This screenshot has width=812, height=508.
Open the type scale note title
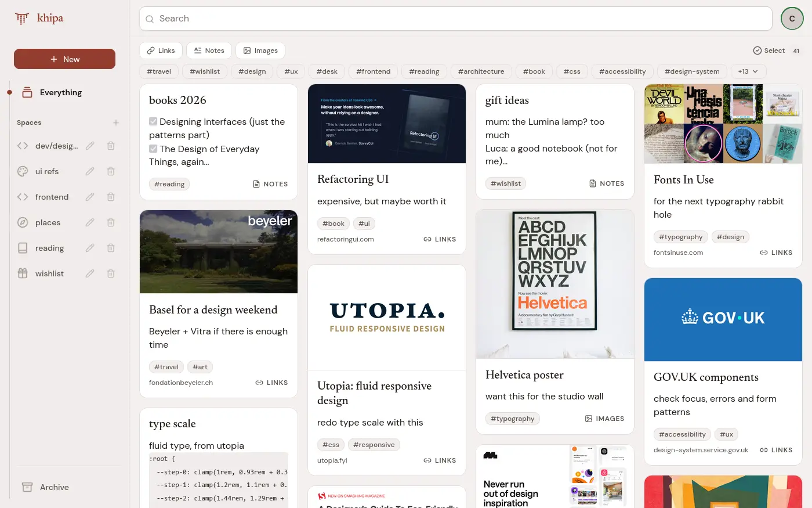pos(172,424)
